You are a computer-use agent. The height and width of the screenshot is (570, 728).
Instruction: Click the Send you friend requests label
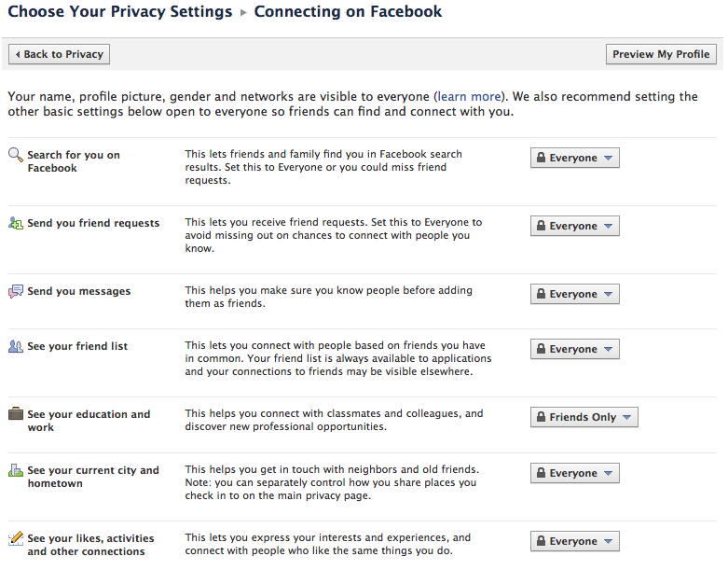click(93, 223)
